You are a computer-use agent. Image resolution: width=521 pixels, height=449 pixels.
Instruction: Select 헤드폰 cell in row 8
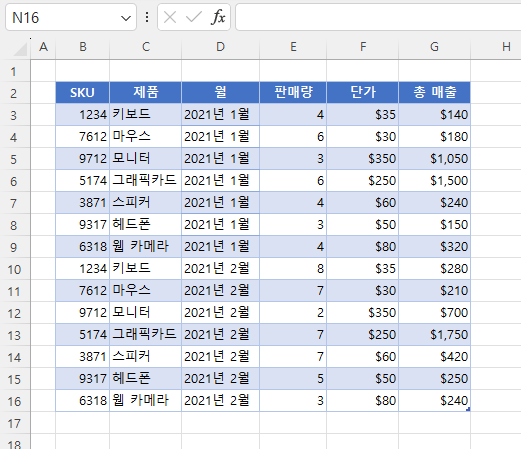tap(146, 225)
